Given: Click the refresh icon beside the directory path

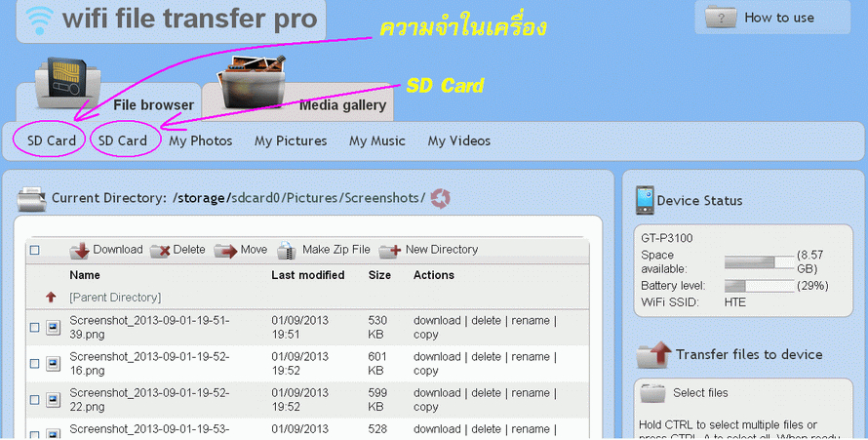Looking at the screenshot, I should tap(441, 198).
